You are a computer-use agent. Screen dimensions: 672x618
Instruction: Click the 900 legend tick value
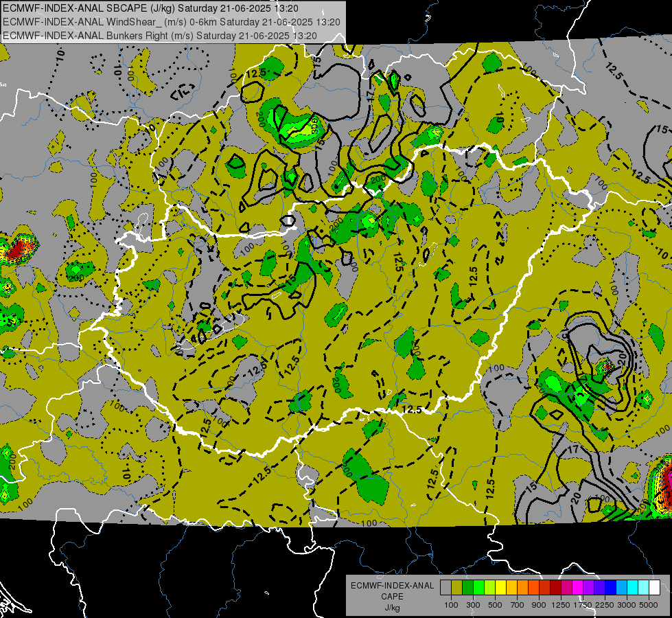(539, 605)
